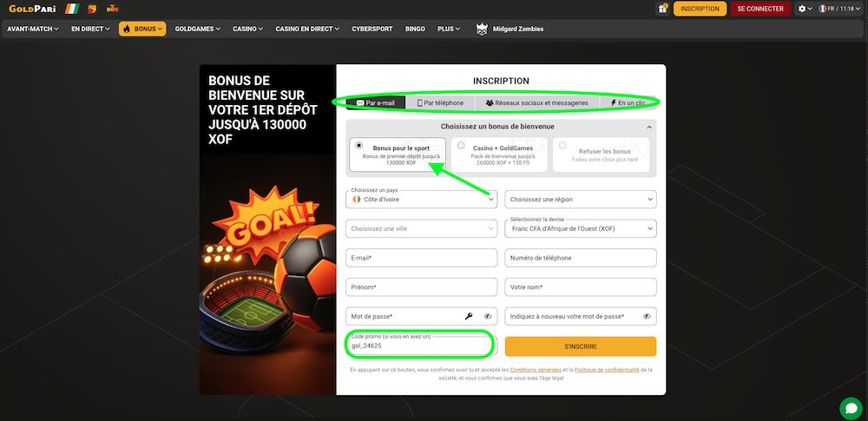Open the FR / 11:18 language and time dropdown
This screenshot has height=421, width=868.
click(x=839, y=9)
